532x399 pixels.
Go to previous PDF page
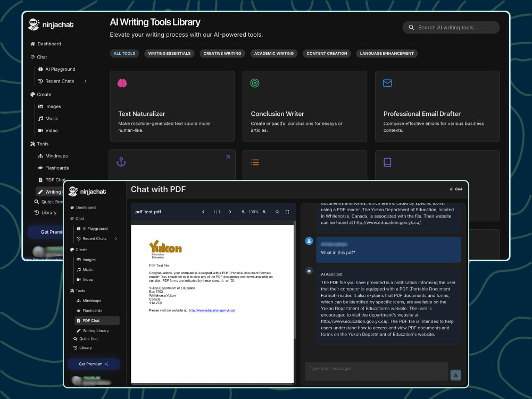pos(203,212)
